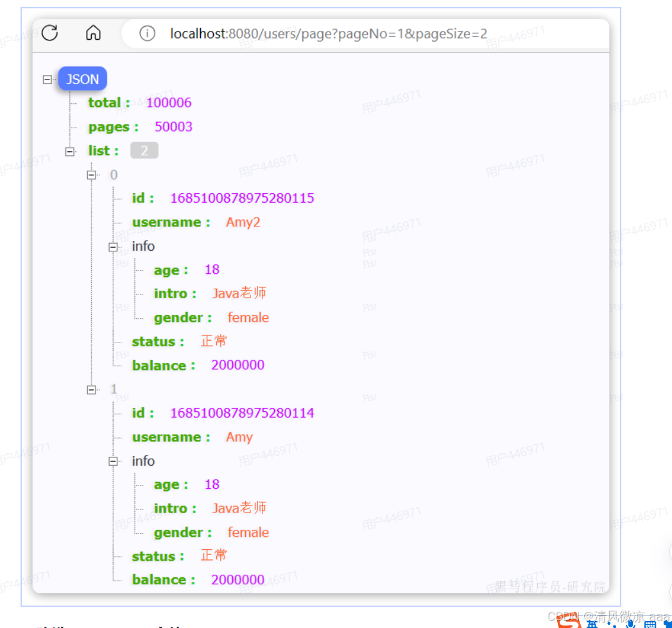
Task: Select the index 0 label in list
Action: (114, 174)
